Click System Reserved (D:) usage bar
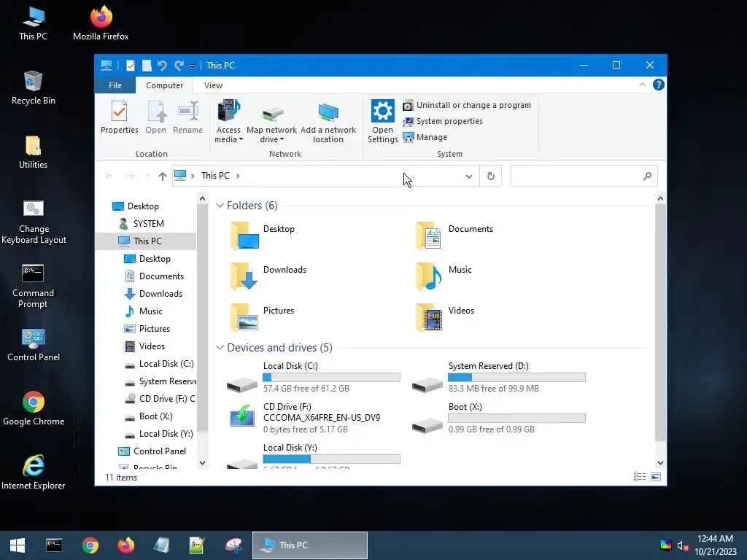The image size is (747, 560). [x=516, y=378]
